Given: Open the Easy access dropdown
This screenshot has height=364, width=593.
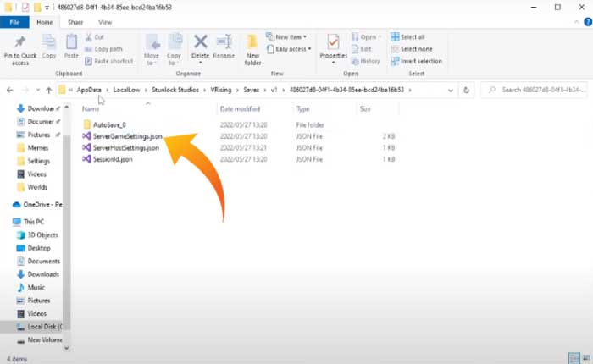Looking at the screenshot, I should [293, 49].
